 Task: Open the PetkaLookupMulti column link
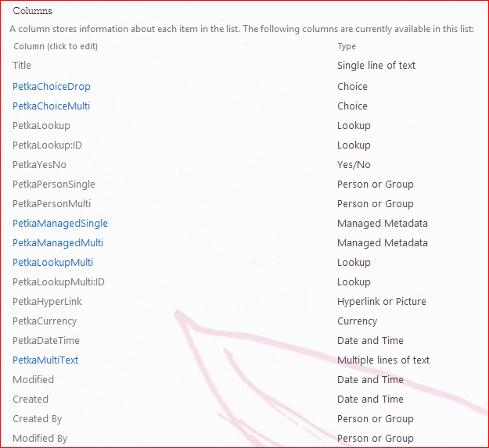[52, 263]
